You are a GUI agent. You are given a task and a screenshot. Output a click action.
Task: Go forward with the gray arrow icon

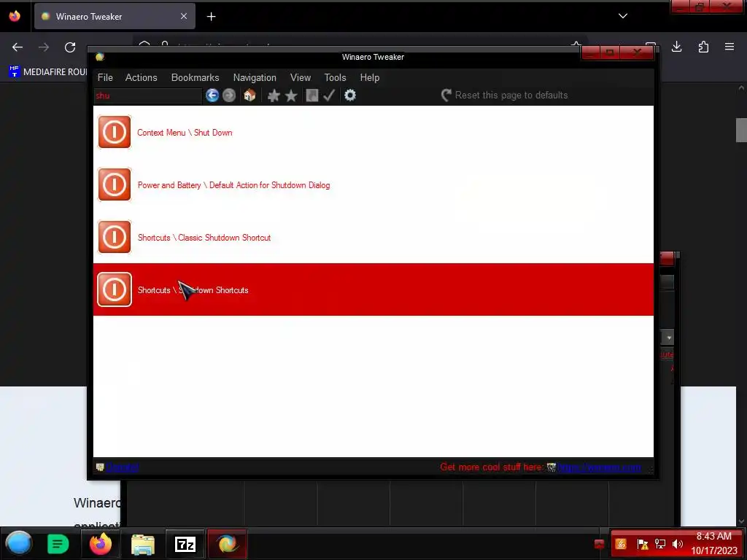(229, 96)
